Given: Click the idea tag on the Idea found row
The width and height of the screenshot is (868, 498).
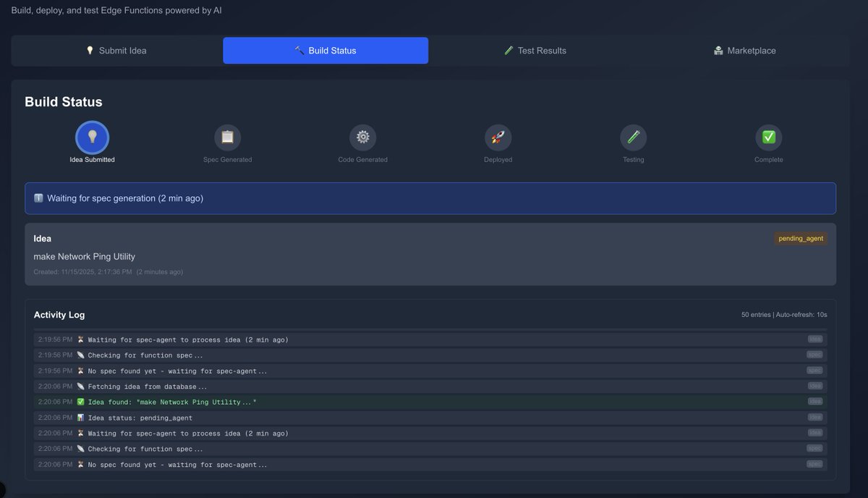Looking at the screenshot, I should [x=815, y=402].
